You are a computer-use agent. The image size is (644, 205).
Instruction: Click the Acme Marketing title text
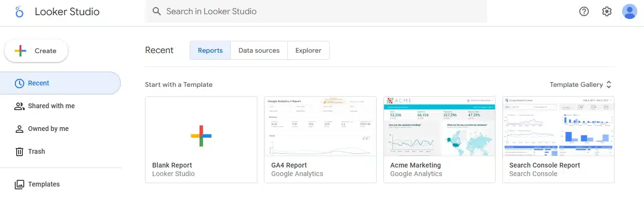click(416, 165)
